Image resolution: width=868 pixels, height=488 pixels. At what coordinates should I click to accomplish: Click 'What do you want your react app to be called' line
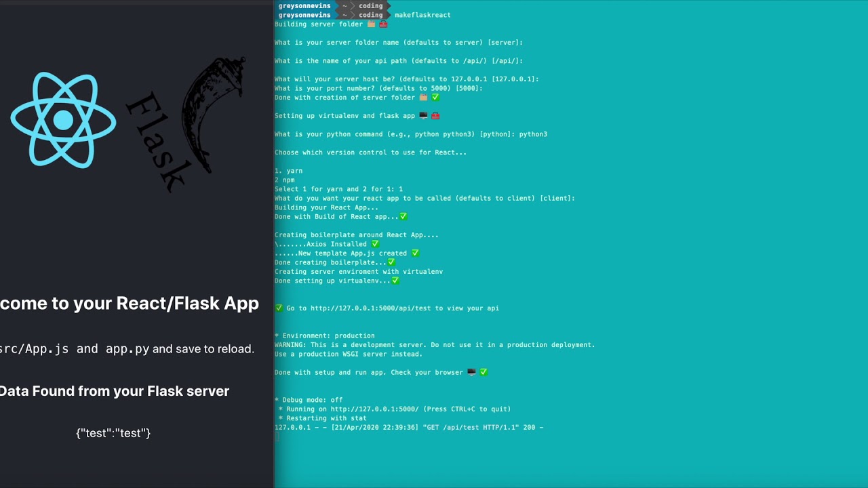click(x=425, y=199)
